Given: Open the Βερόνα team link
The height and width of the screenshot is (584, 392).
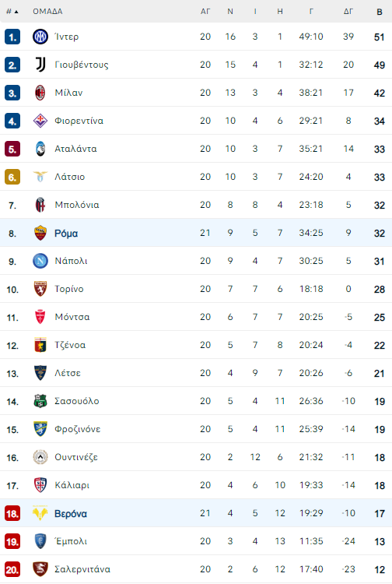Looking at the screenshot, I should tap(71, 514).
